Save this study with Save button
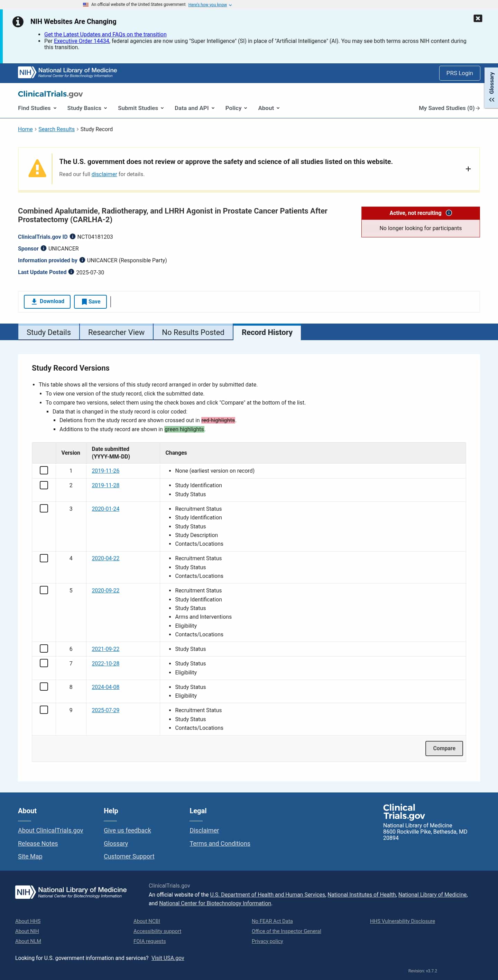Screen dimensions: 498x980 pyautogui.click(x=91, y=301)
